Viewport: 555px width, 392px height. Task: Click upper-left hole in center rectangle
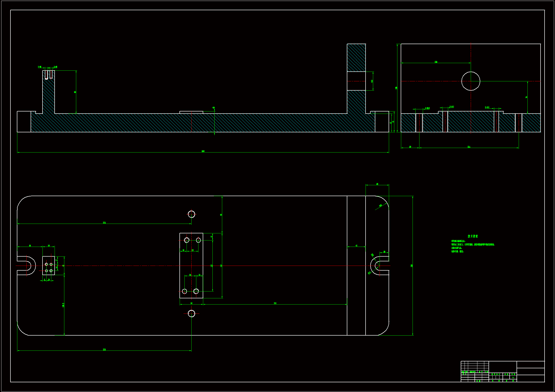coord(187,240)
